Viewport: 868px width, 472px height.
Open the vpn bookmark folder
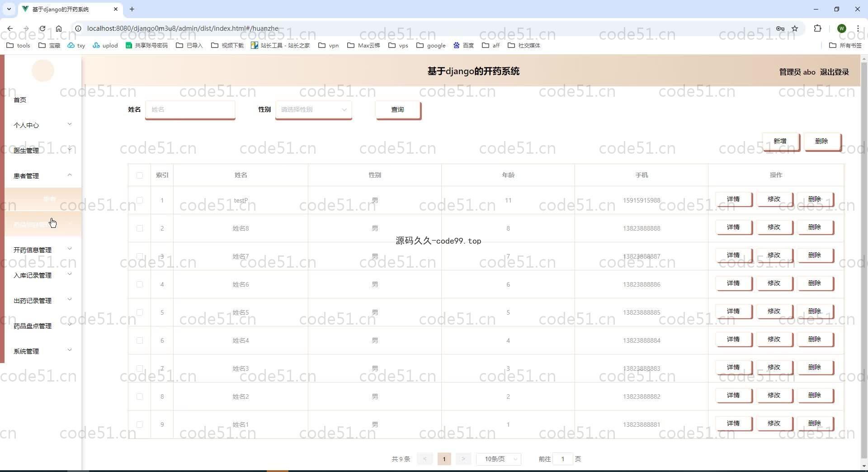pos(329,45)
